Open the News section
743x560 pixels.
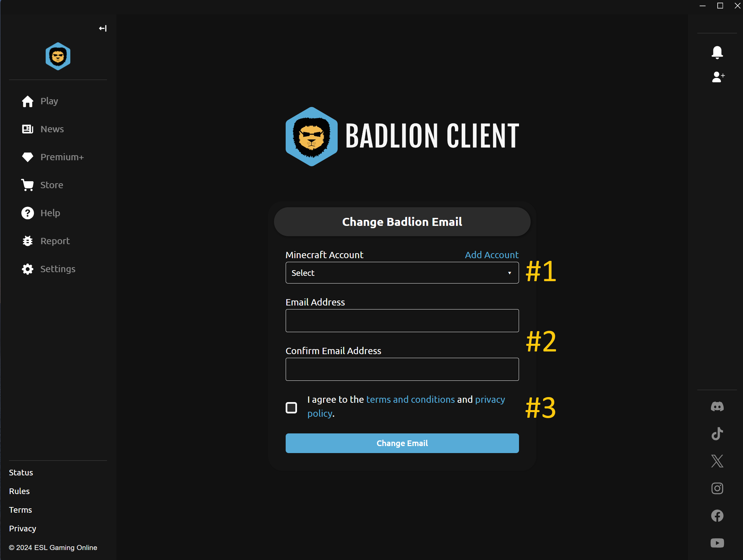click(x=52, y=129)
